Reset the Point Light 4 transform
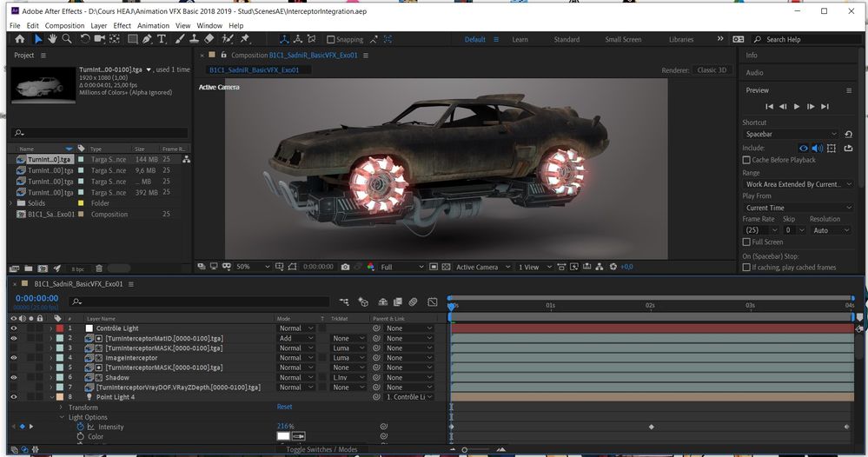868x457 pixels. click(x=284, y=407)
